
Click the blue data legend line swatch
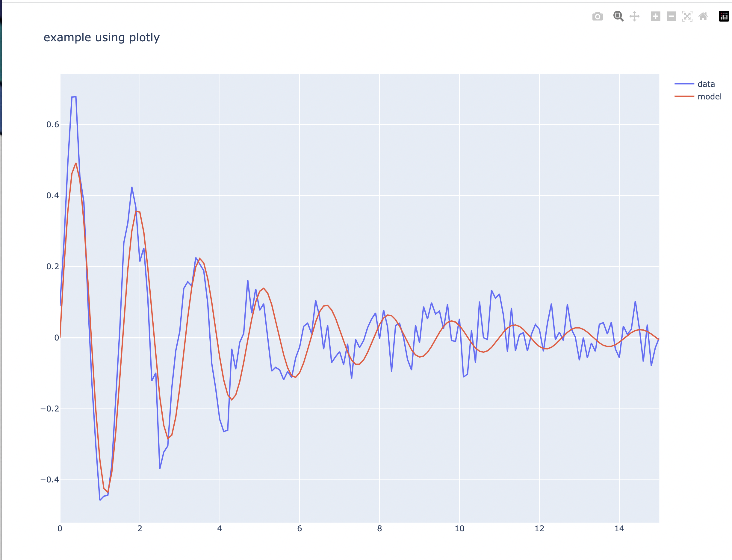click(x=684, y=84)
